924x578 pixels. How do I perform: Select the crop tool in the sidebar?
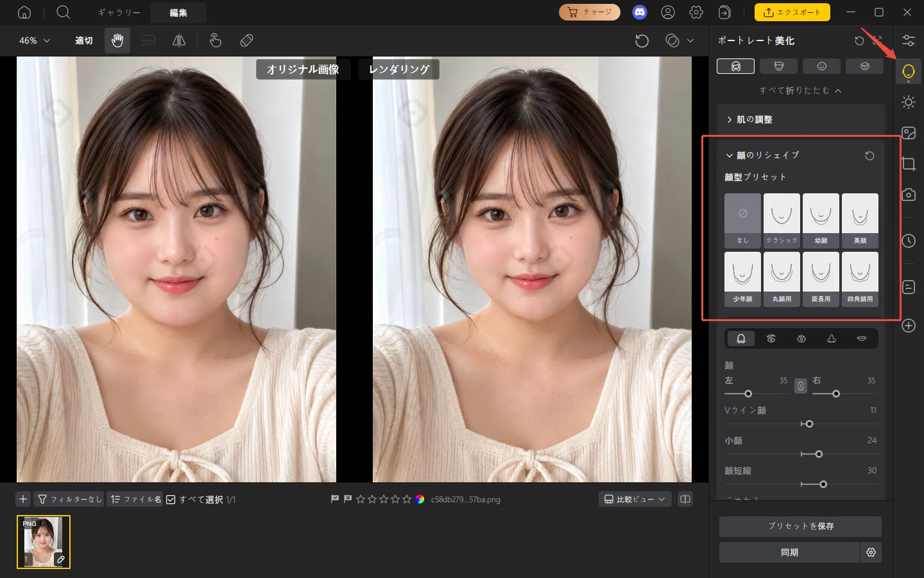click(x=909, y=164)
